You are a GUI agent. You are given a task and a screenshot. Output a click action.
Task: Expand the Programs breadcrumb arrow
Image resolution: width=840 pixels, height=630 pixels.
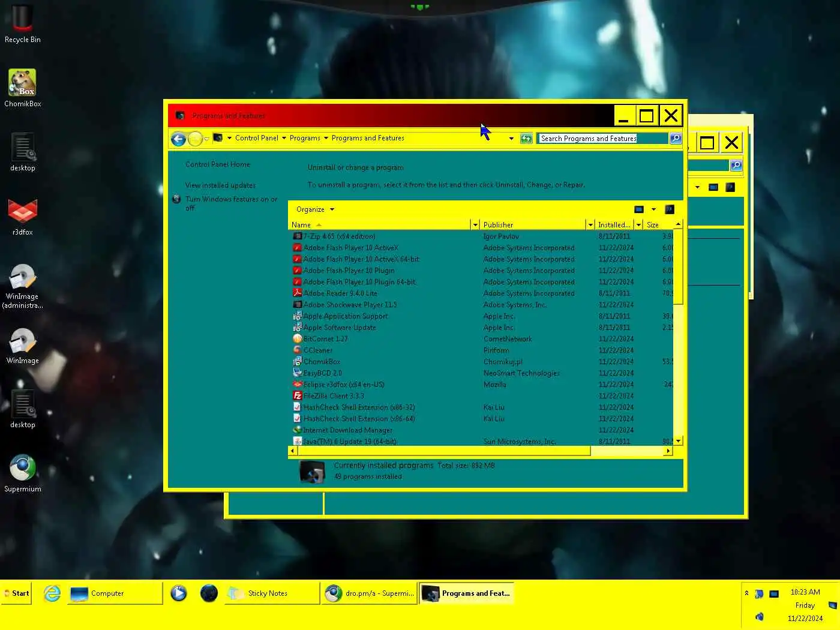[326, 138]
